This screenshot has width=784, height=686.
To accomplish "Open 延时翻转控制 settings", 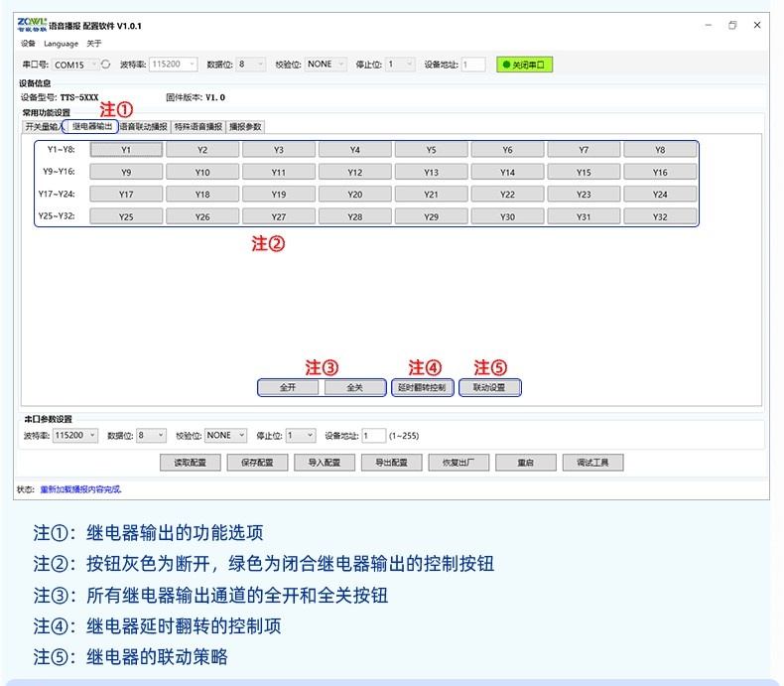I will click(422, 387).
